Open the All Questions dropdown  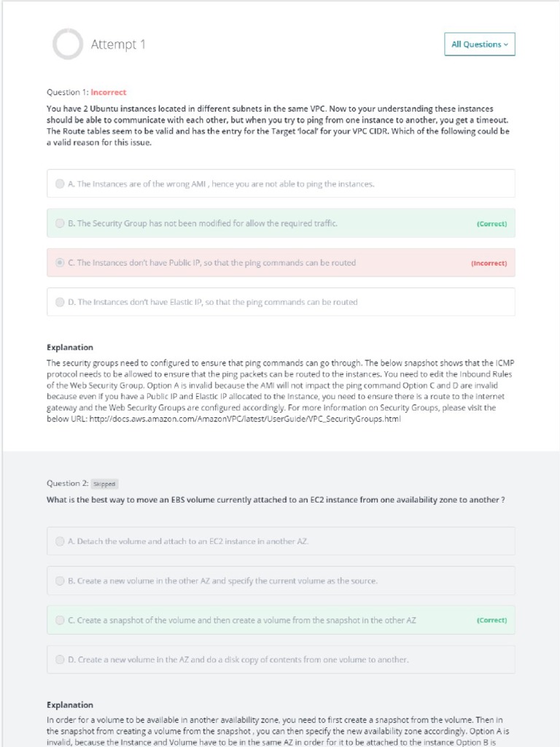pyautogui.click(x=479, y=44)
